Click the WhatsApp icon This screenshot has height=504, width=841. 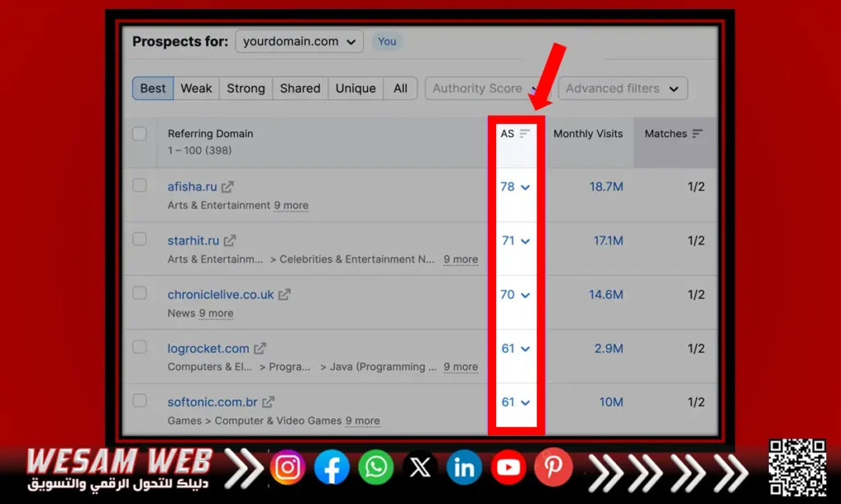coord(376,468)
